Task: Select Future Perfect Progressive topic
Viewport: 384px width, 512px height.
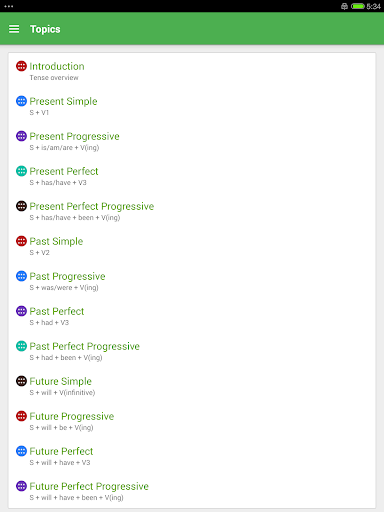Action: 192,491
